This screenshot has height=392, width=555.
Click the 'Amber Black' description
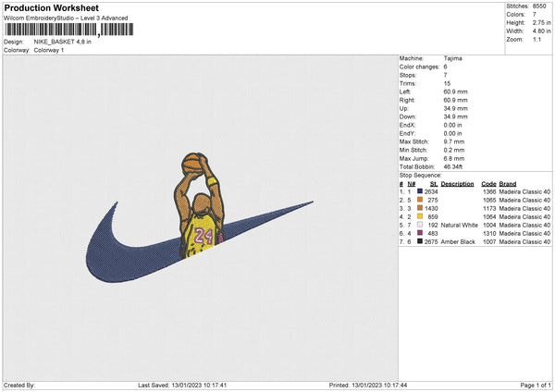click(458, 241)
